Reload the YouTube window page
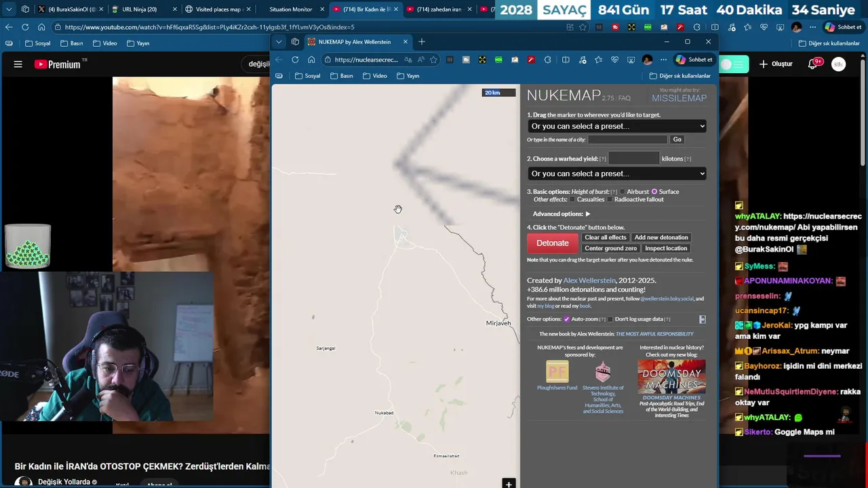Viewport: 868px width, 488px height. click(25, 27)
